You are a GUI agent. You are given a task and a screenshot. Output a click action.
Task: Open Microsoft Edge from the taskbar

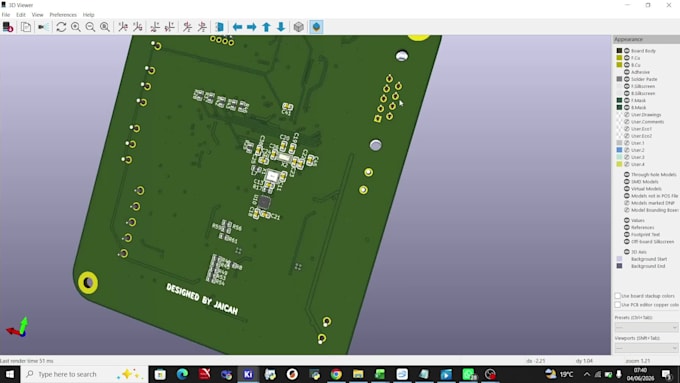[x=182, y=374]
